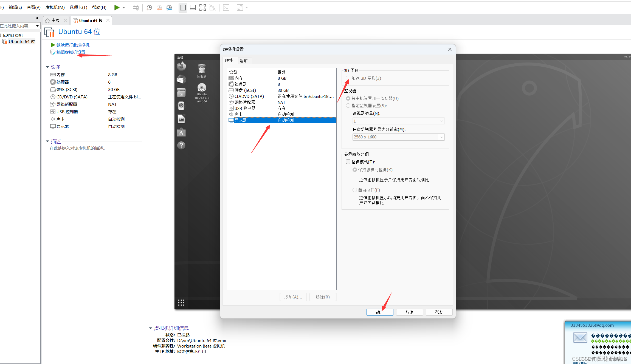Close the Ubuntu 64 位 tab
631x364 pixels.
[108, 21]
